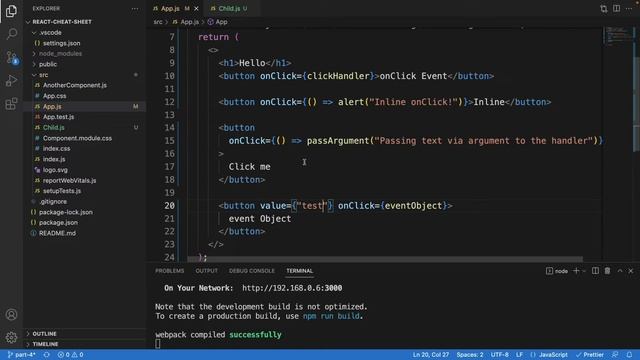Open App.test.js file
Image resolution: width=640 pixels, height=360 pixels.
click(58, 117)
